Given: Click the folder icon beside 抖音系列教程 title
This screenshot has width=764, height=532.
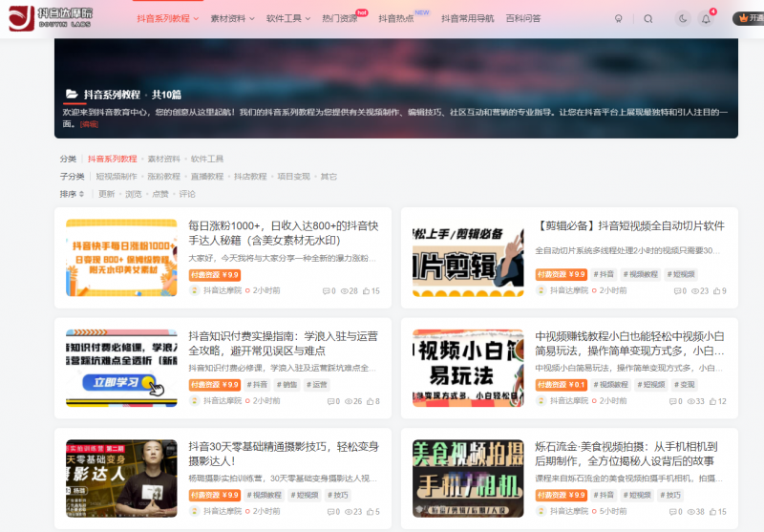Looking at the screenshot, I should [x=72, y=95].
